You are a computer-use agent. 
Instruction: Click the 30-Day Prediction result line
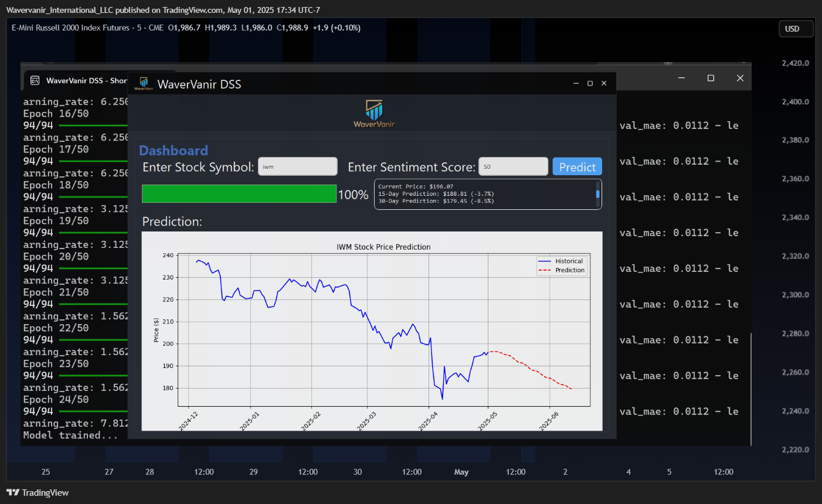[x=436, y=201]
